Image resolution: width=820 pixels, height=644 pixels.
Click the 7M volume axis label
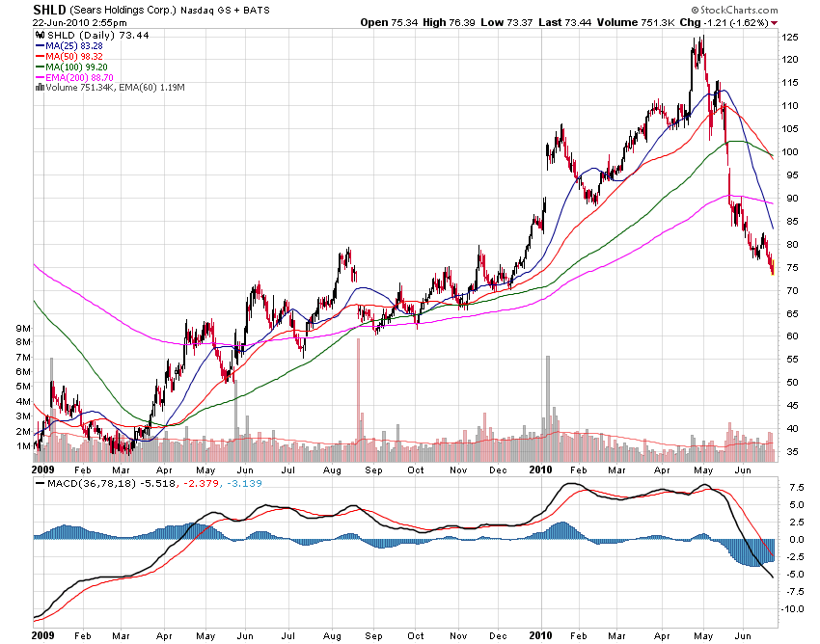[x=23, y=358]
